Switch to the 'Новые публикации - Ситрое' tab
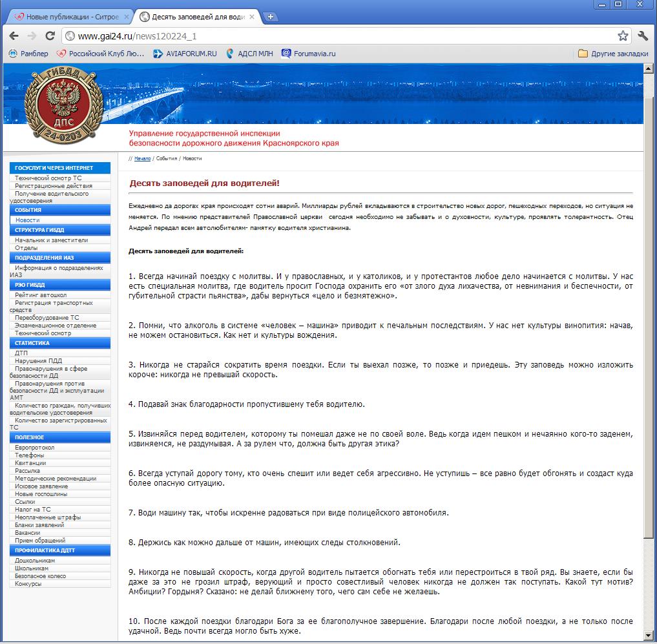 click(70, 17)
